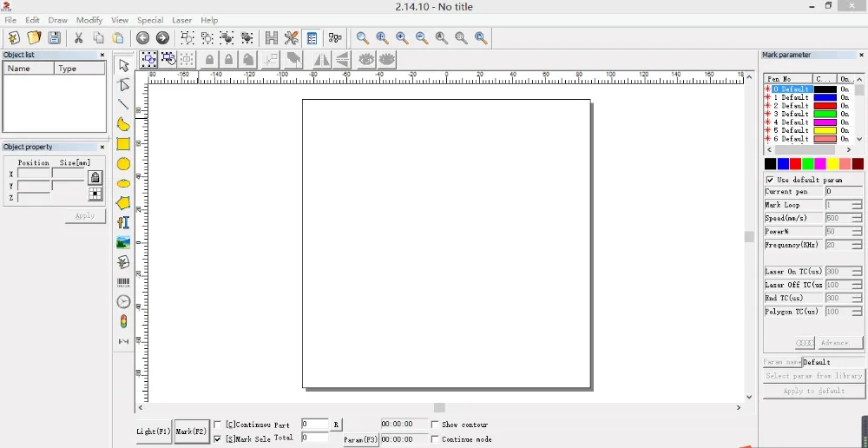868x448 pixels.
Task: Adjust the Laser On TC spinner arrows
Action: 857,272
